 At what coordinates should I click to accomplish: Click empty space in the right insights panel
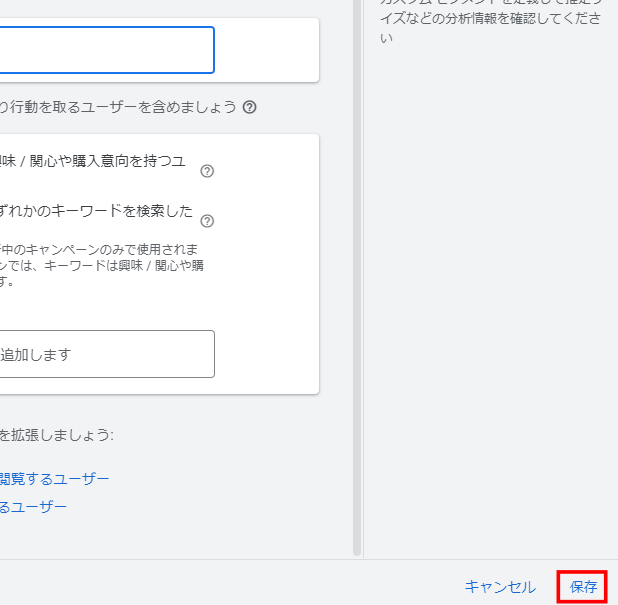[x=490, y=300]
